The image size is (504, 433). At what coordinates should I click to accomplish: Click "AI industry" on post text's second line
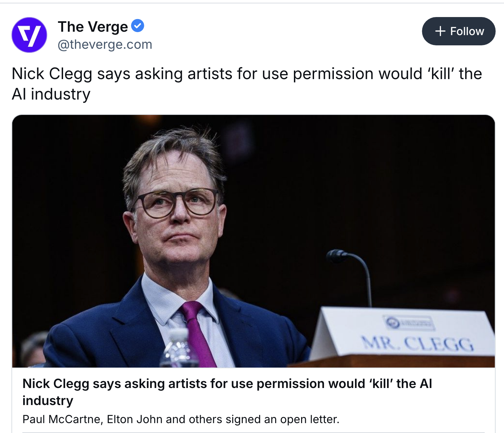click(51, 94)
